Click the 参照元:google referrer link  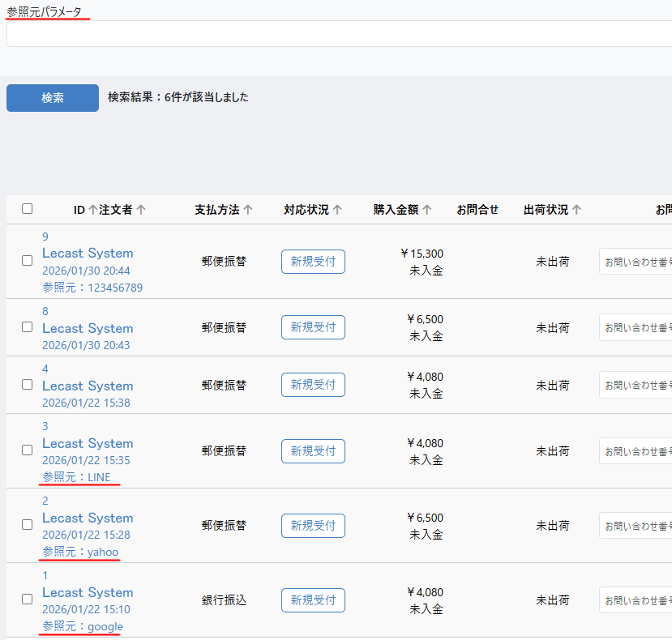click(x=83, y=626)
